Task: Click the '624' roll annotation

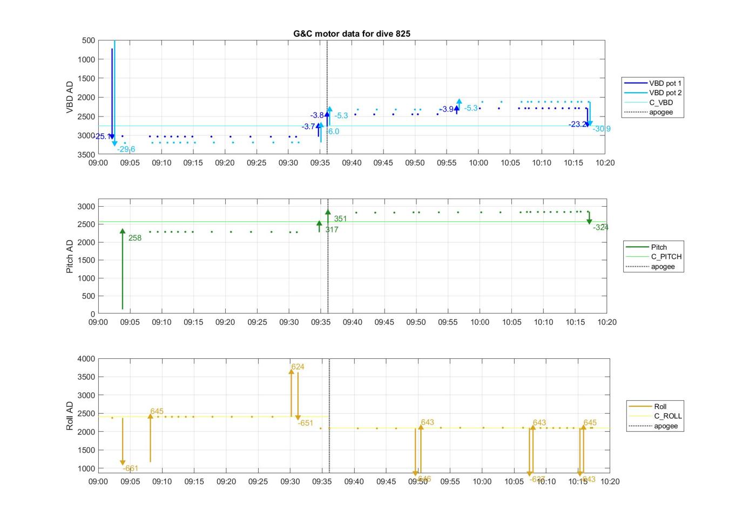Action: pos(298,367)
